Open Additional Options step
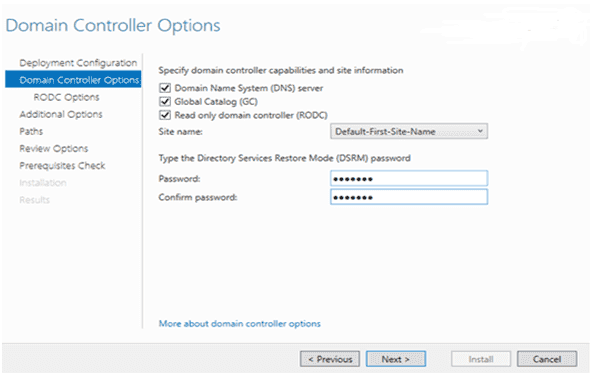Viewport: 605px width, 381px height. (x=61, y=114)
